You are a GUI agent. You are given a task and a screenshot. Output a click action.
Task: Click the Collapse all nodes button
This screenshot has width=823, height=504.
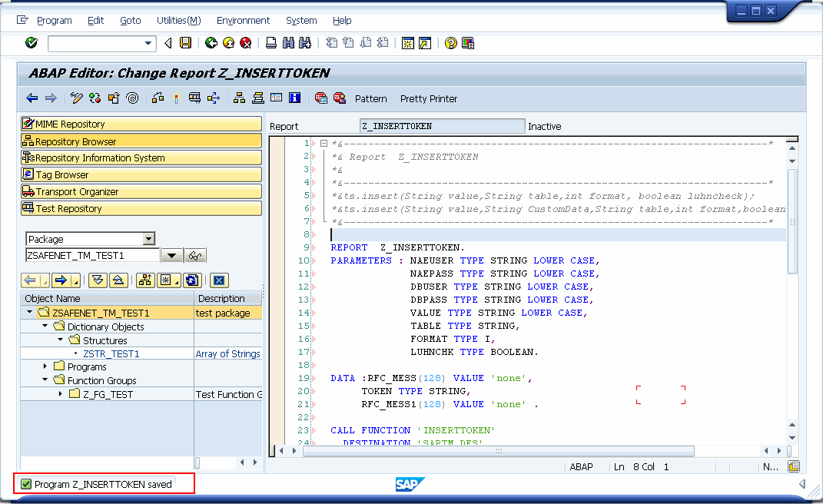(x=118, y=280)
